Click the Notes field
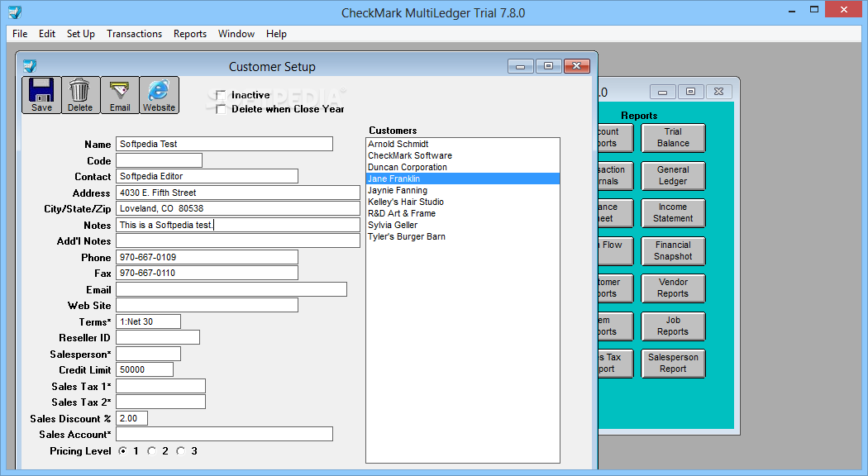Viewport: 868px width, 476px height. [x=237, y=225]
